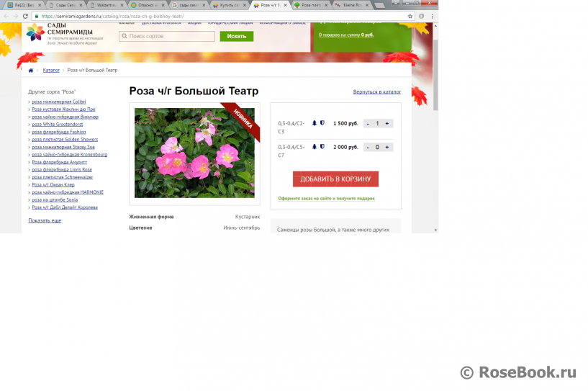This screenshot has width=588, height=391.
Task: Go back with the browser back arrow
Action: tap(6, 16)
